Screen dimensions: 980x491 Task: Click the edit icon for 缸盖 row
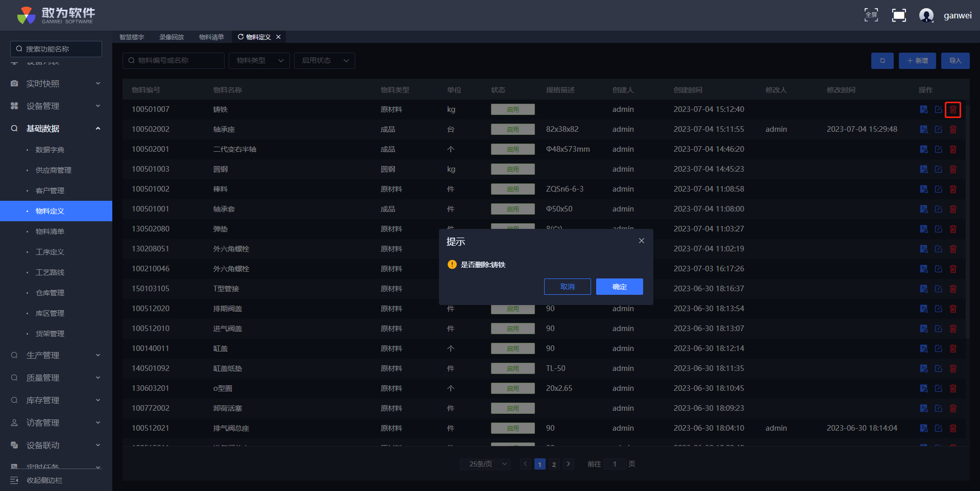938,349
